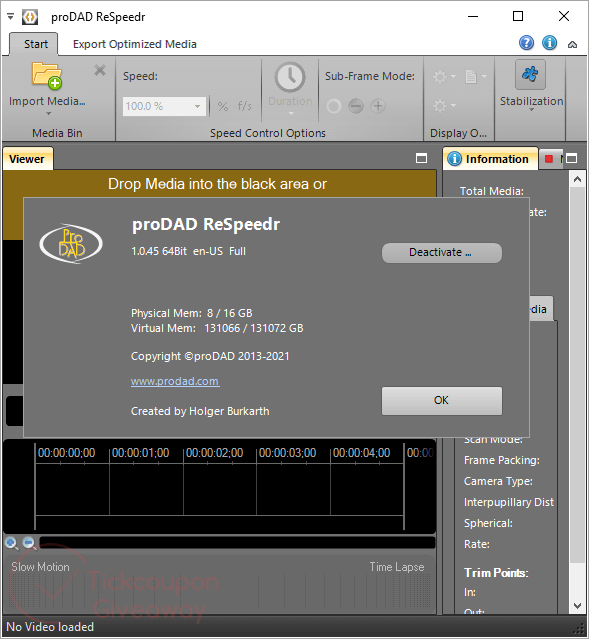Maximize the Viewer panel

pos(421,158)
